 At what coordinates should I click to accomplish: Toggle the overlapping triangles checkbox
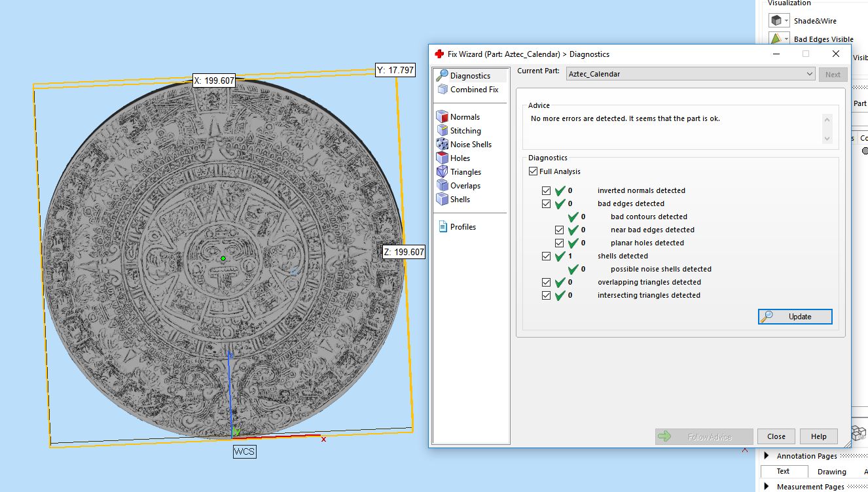click(547, 283)
